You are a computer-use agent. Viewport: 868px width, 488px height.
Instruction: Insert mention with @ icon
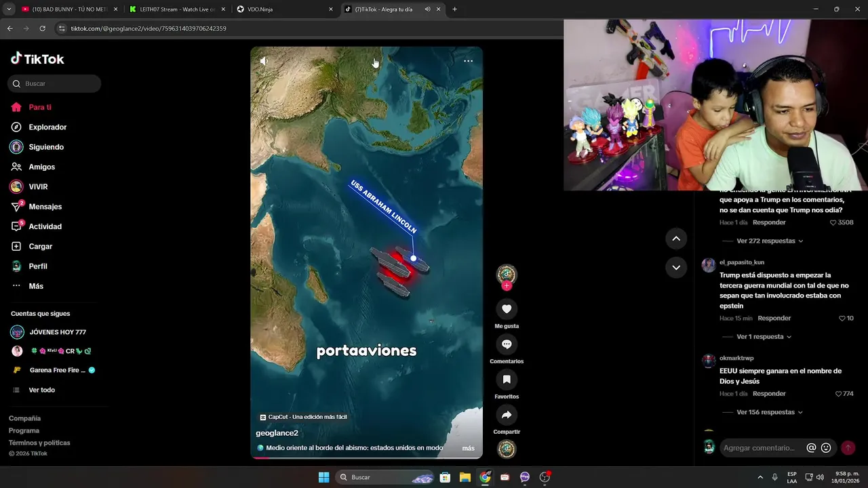pyautogui.click(x=811, y=448)
